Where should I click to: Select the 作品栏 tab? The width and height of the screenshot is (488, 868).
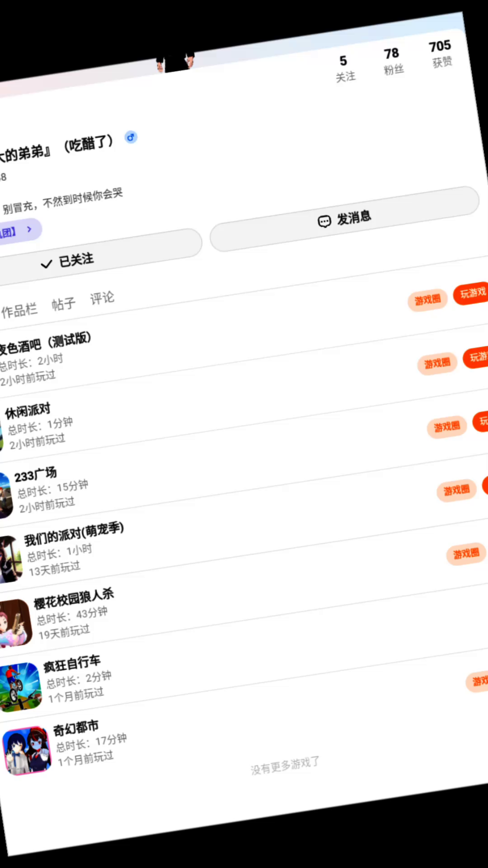coord(19,311)
